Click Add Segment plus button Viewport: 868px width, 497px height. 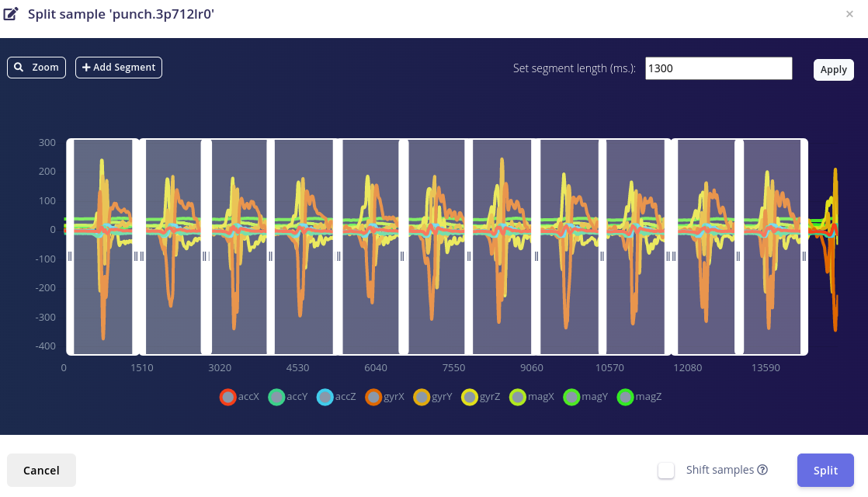[119, 68]
